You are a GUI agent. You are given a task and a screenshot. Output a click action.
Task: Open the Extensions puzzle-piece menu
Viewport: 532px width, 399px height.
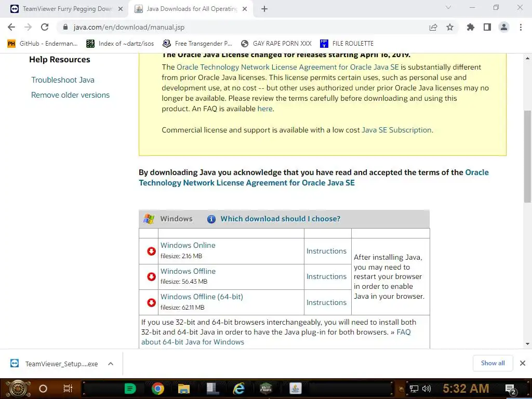pos(471,27)
